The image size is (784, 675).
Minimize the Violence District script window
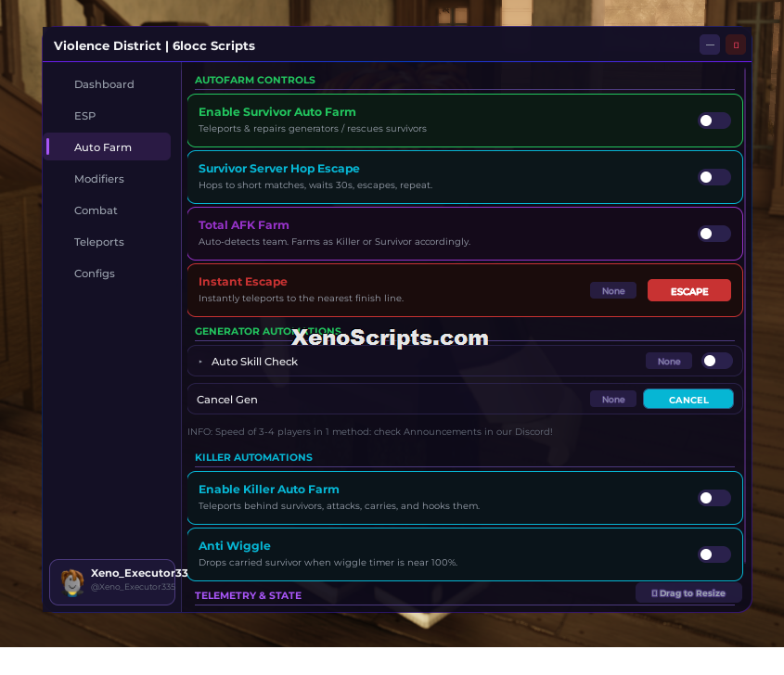710,45
